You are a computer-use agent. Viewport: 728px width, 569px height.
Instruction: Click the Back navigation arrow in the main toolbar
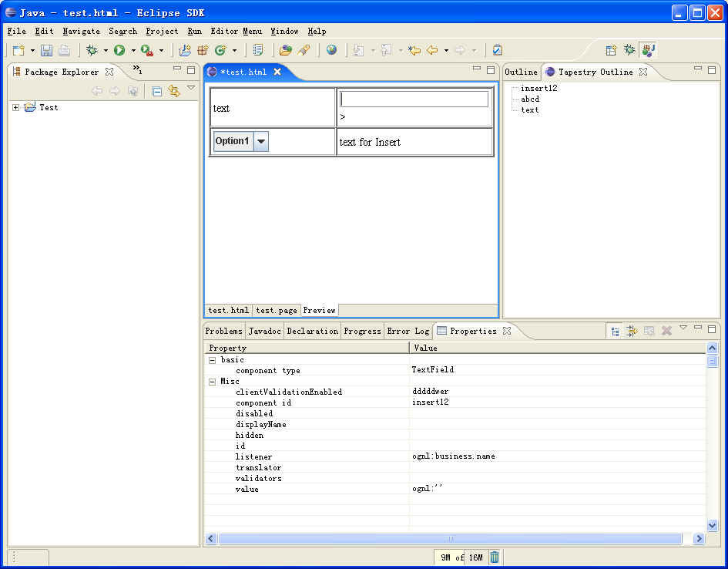pyautogui.click(x=432, y=50)
